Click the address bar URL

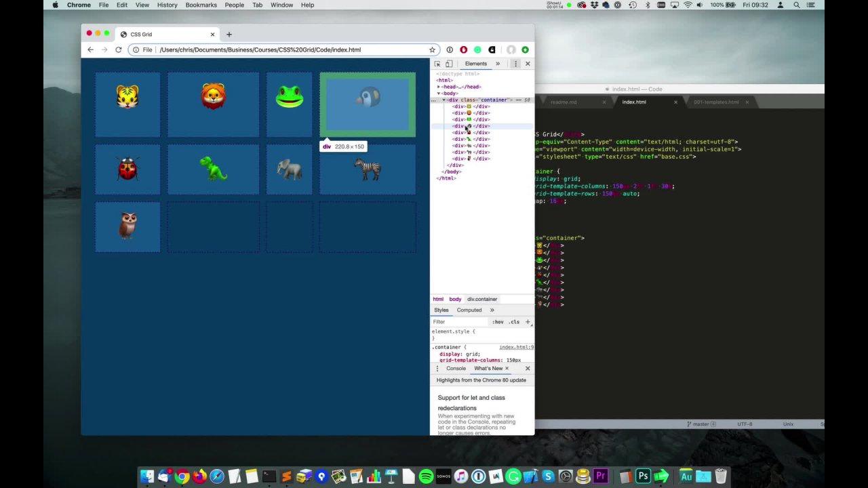pyautogui.click(x=260, y=49)
